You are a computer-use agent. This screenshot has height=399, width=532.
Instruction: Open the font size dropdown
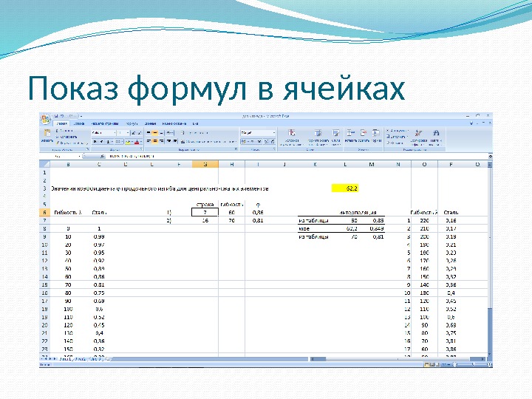128,133
